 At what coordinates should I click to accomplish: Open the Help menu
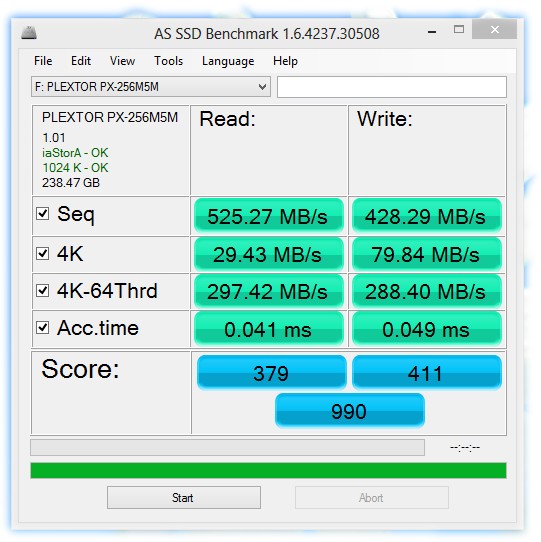tap(285, 61)
